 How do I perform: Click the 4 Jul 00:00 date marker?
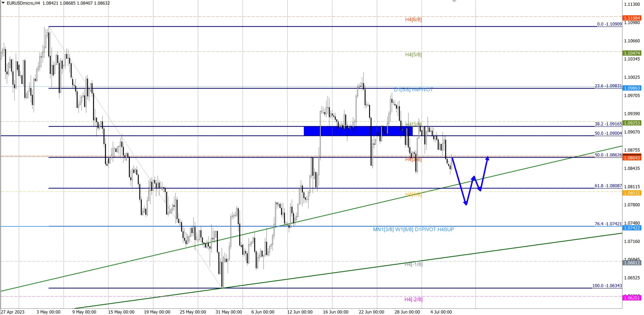(x=441, y=312)
